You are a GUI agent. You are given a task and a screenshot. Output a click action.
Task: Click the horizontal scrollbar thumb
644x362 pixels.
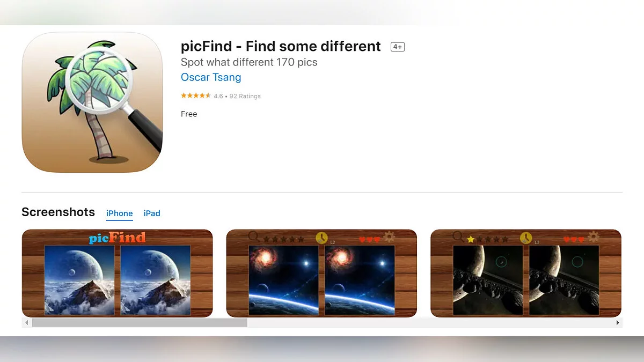point(140,323)
